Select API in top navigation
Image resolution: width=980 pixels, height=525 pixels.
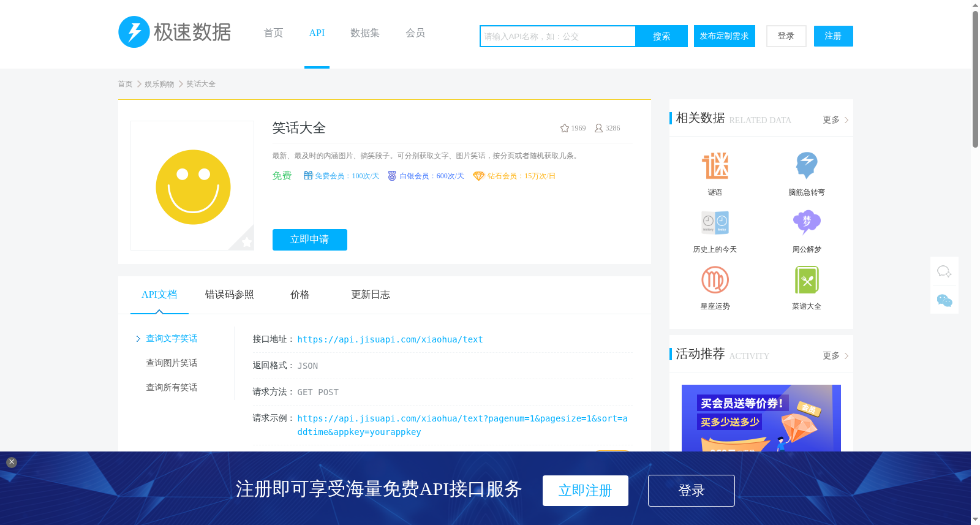pos(317,33)
